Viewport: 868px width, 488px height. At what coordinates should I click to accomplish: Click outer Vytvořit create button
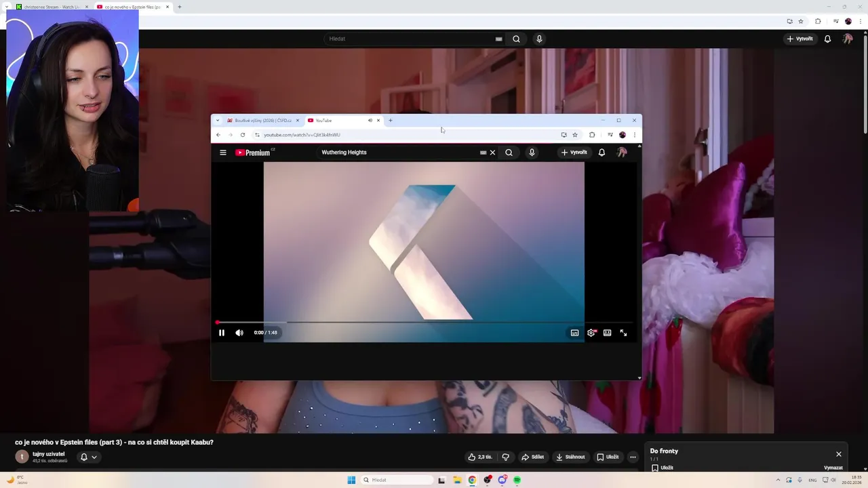[x=800, y=39]
